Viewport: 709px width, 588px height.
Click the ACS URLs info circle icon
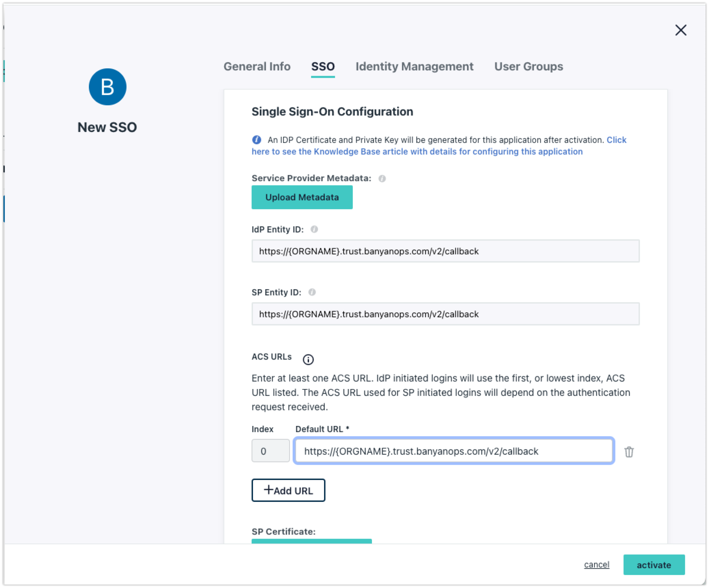(x=308, y=359)
